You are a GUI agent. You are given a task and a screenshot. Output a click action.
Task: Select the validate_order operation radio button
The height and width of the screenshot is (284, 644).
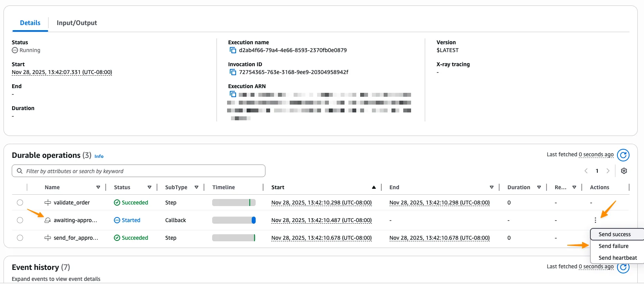(x=20, y=203)
